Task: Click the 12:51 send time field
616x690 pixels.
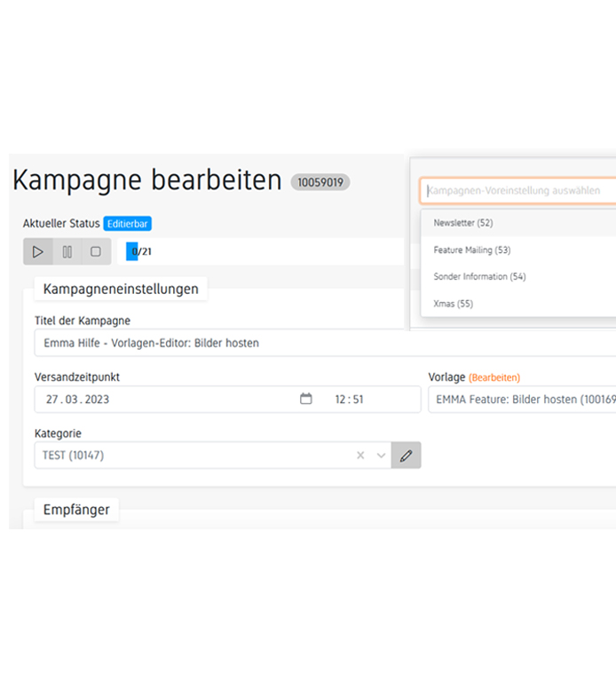Action: [x=349, y=400]
